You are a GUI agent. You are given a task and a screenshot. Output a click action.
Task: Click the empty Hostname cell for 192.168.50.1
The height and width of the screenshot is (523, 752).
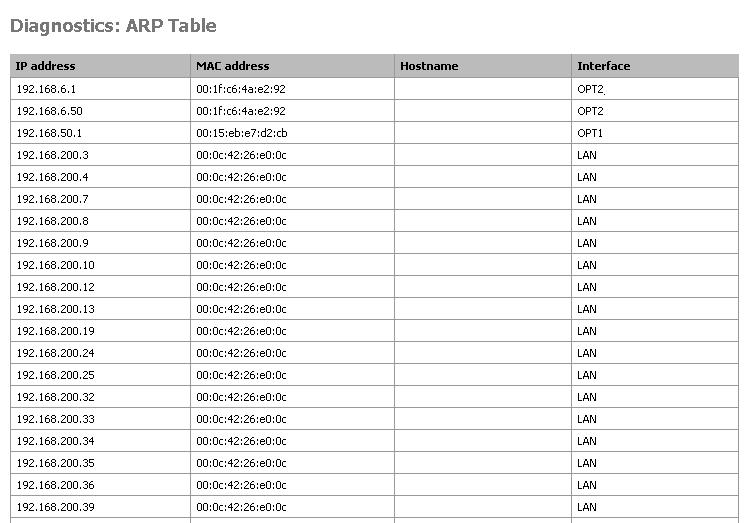tap(482, 133)
